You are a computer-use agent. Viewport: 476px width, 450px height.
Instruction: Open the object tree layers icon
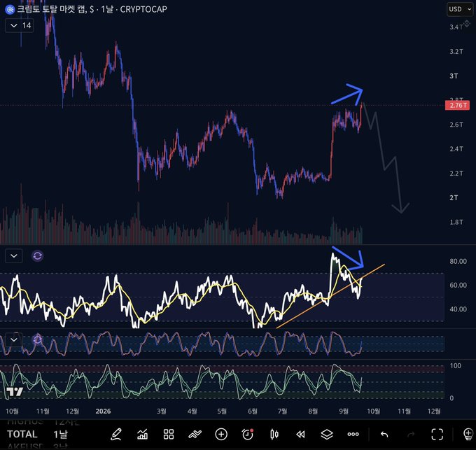coord(327,435)
